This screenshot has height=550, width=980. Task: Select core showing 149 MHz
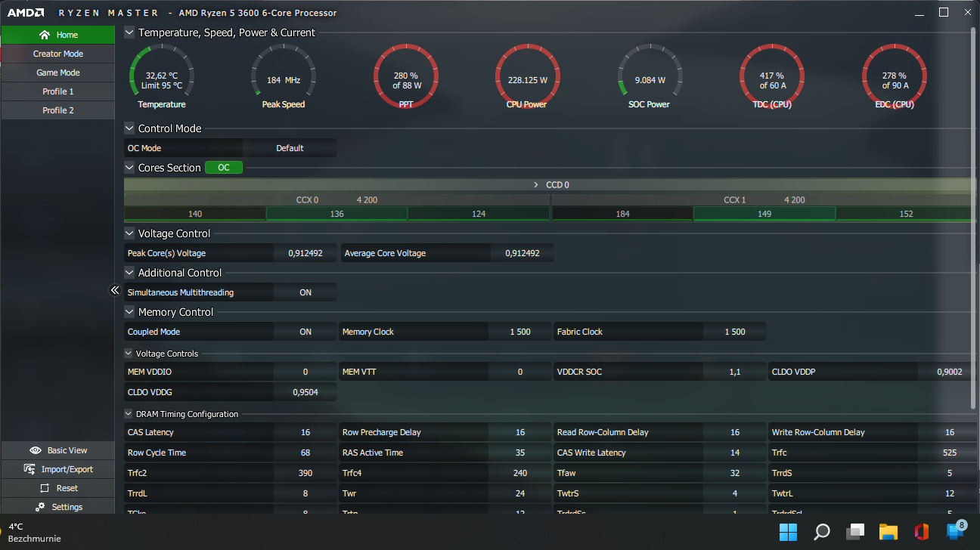pos(764,214)
